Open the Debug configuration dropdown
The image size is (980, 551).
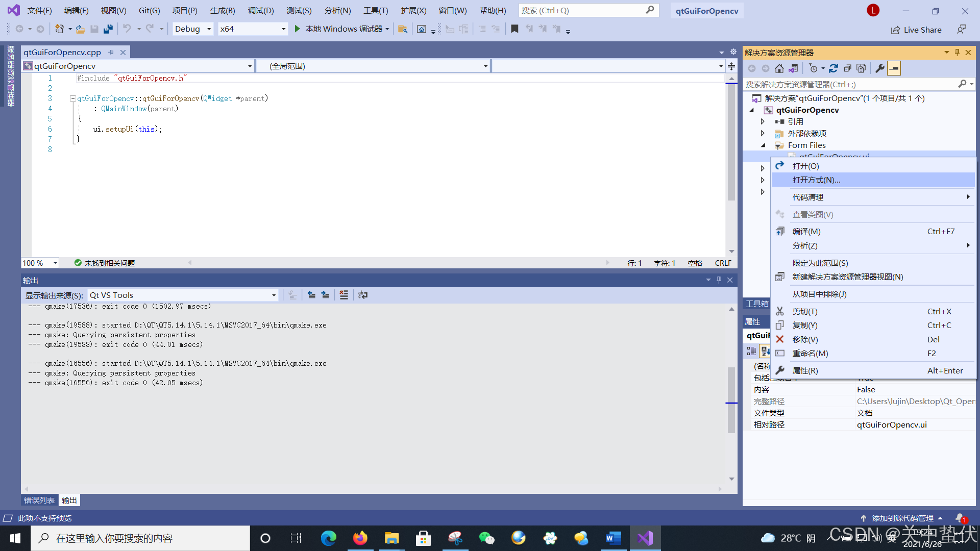click(209, 29)
